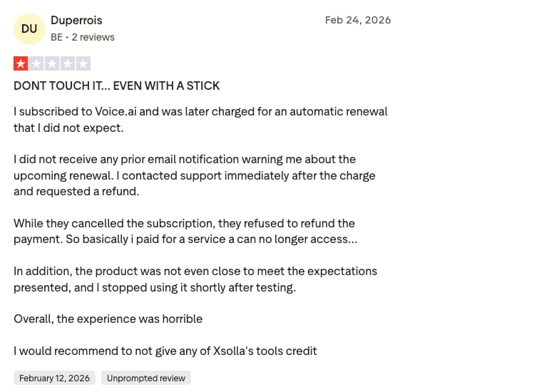Click the DU avatar circle
The height and width of the screenshot is (392, 554).
29,29
